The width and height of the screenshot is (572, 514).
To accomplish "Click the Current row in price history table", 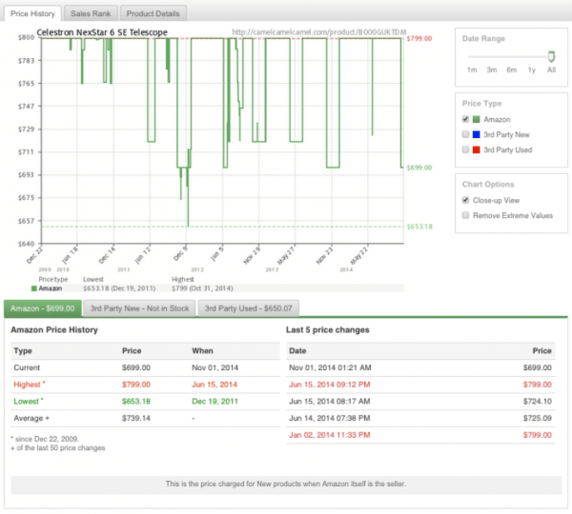I will (x=145, y=368).
